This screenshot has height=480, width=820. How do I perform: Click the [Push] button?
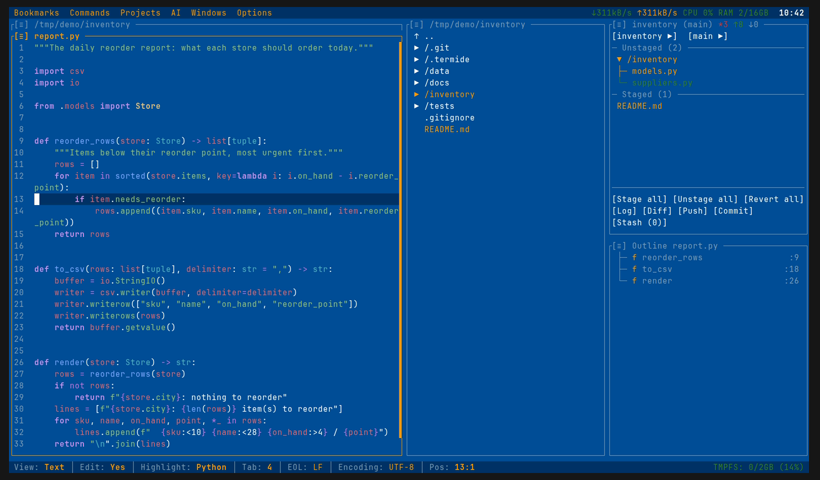pos(693,211)
